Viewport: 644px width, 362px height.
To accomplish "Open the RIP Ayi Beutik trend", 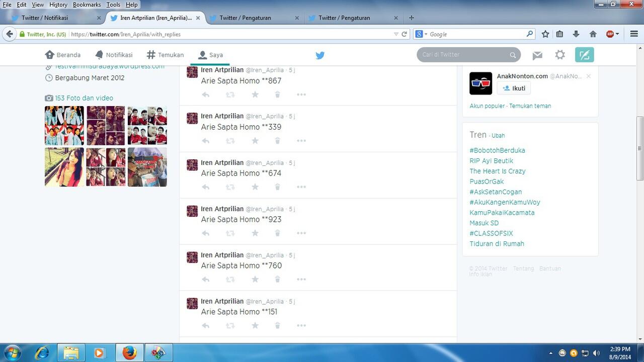I will [491, 161].
